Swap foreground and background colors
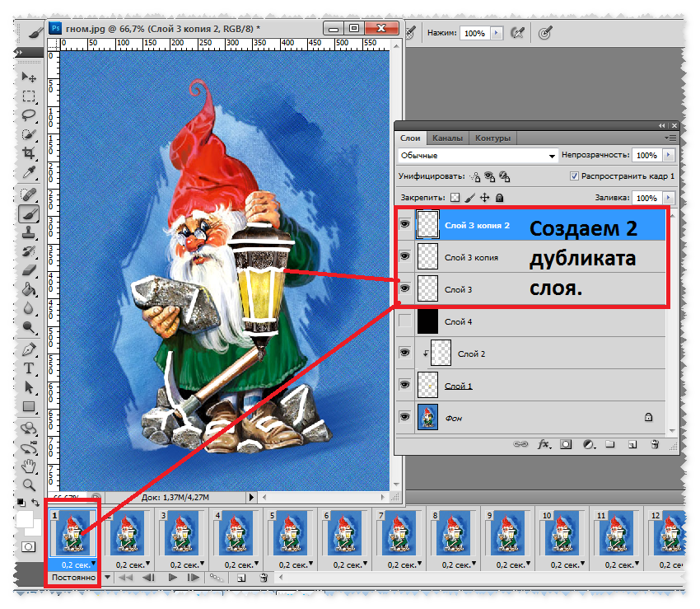The height and width of the screenshot is (609, 700). pyautogui.click(x=35, y=503)
